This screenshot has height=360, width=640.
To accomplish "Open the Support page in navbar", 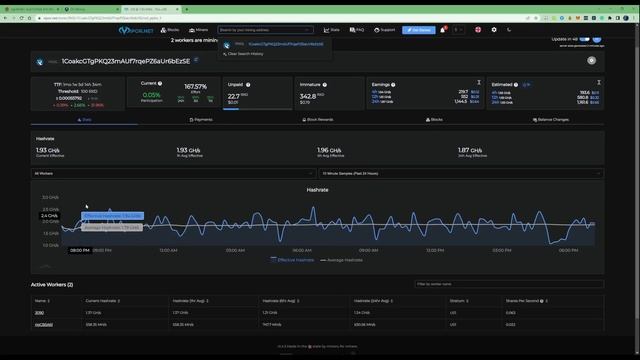I will [384, 30].
